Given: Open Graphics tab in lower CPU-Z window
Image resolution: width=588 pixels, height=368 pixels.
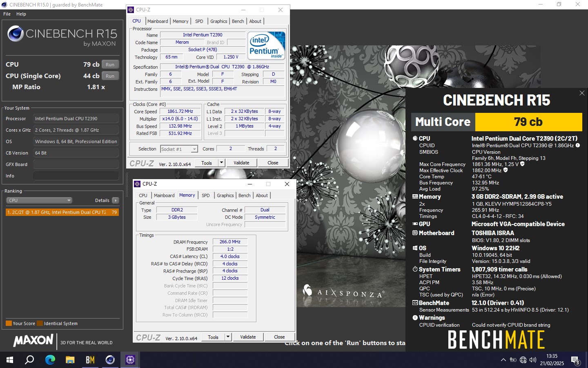Looking at the screenshot, I should 225,195.
